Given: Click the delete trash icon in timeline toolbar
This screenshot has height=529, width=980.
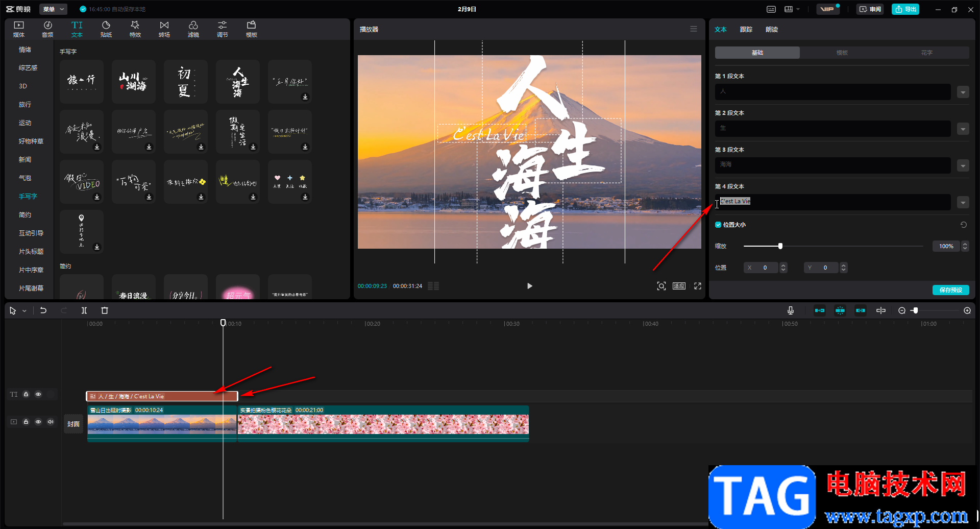Looking at the screenshot, I should pyautogui.click(x=105, y=310).
